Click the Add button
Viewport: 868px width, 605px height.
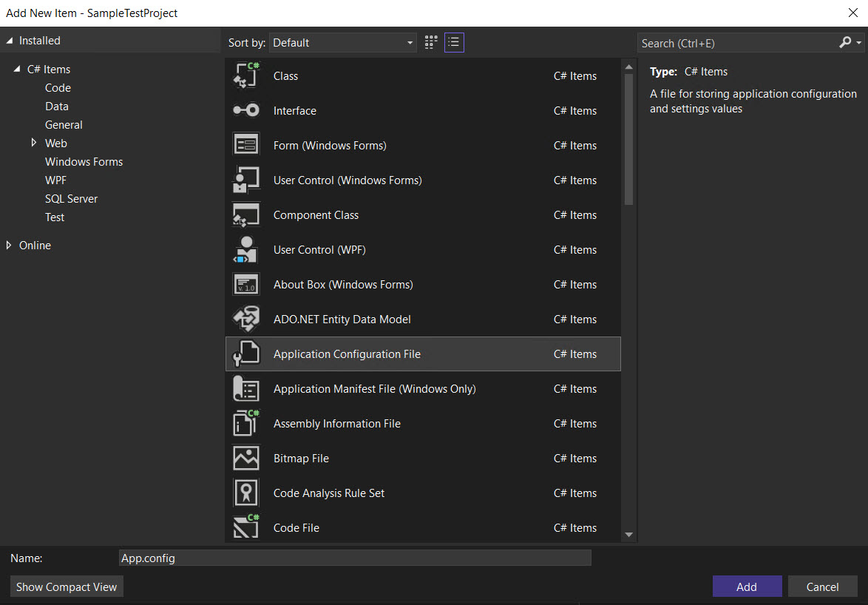point(747,586)
